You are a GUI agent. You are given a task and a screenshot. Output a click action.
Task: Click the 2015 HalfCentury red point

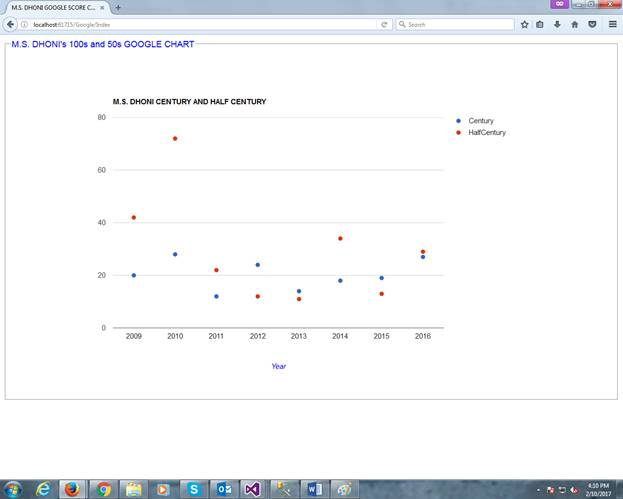coord(381,294)
